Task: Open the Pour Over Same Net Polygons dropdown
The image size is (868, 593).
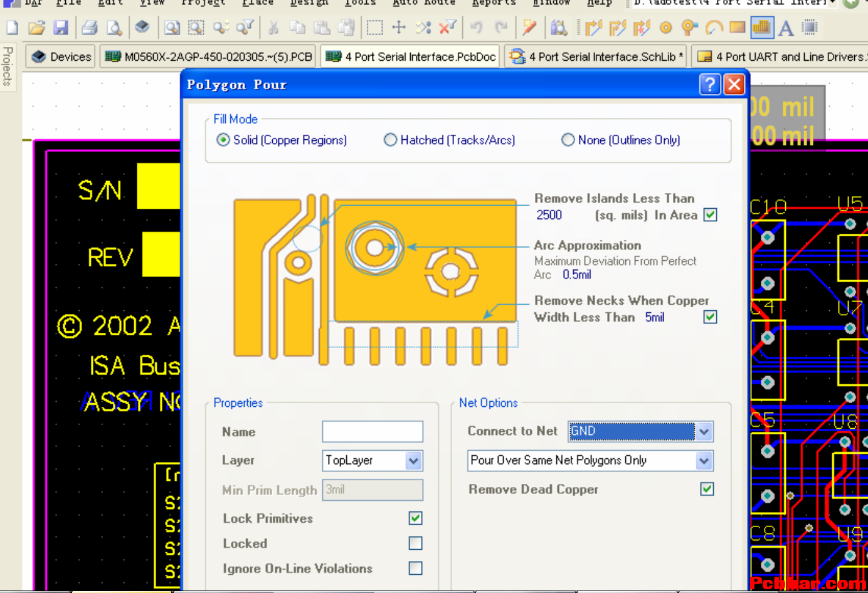Action: tap(704, 461)
